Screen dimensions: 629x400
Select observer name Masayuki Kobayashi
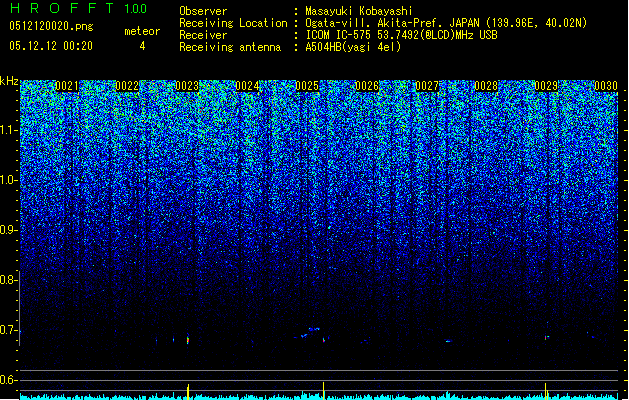point(359,11)
